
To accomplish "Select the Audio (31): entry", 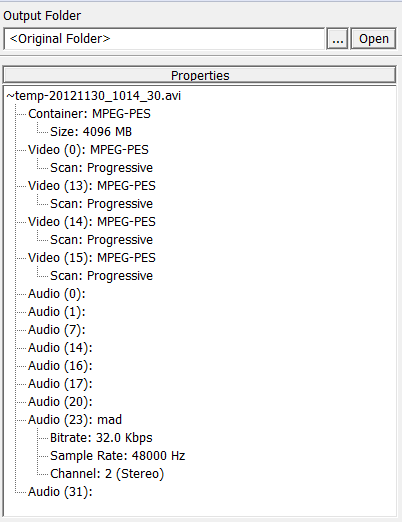I will [60, 492].
